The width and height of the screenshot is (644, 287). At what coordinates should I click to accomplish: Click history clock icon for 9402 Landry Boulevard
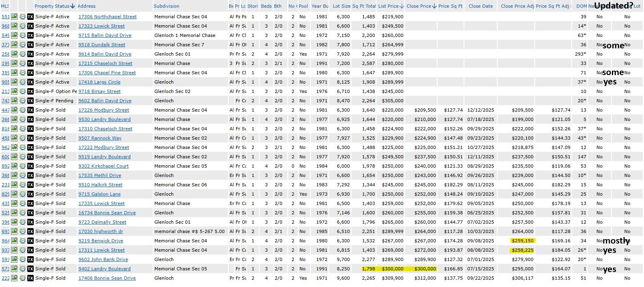pyautogui.click(x=22, y=269)
